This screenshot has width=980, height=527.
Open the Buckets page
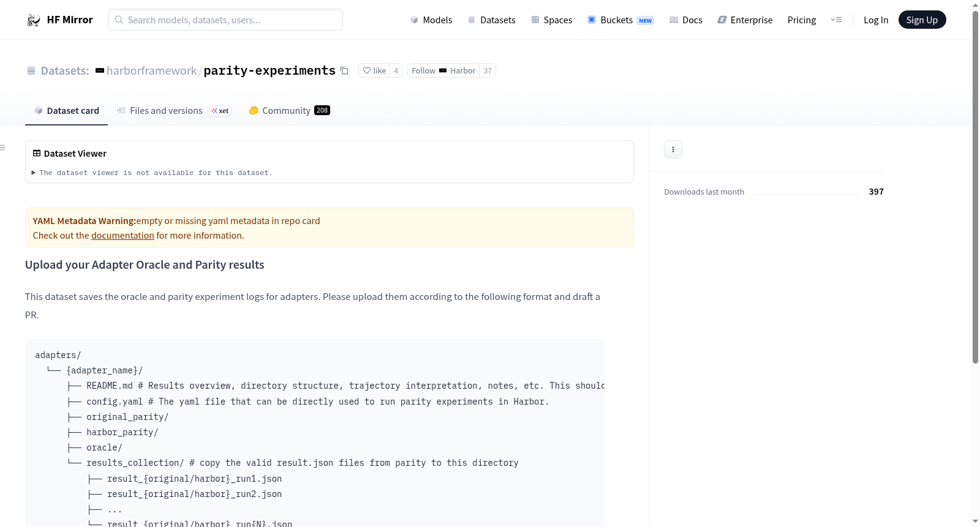(621, 20)
